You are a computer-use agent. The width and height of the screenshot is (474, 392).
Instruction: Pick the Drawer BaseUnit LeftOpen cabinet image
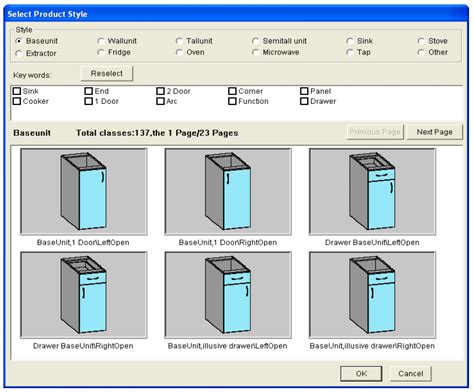tap(372, 192)
